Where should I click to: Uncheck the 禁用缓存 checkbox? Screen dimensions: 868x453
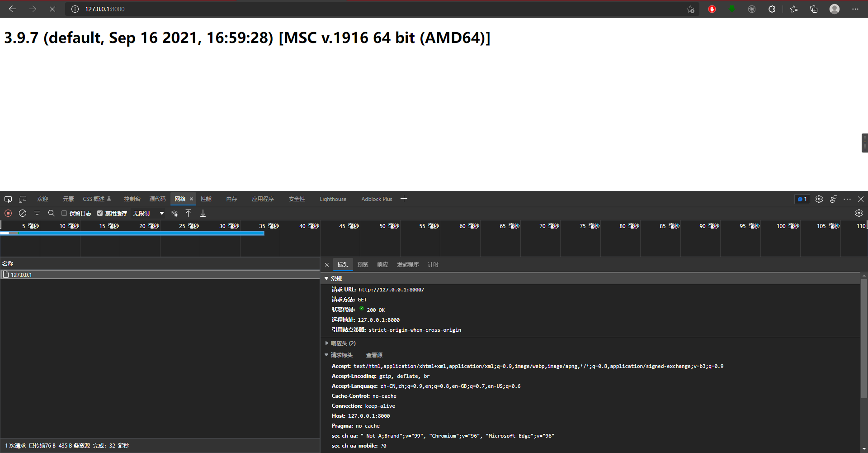[x=100, y=213]
